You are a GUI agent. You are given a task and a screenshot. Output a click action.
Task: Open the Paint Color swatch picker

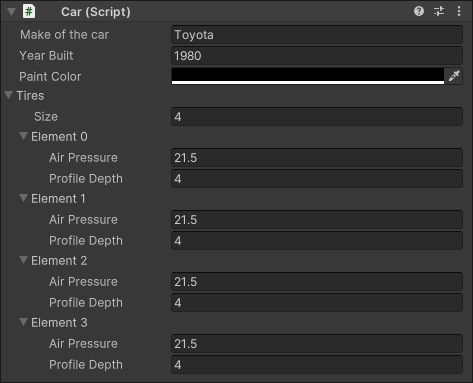(x=308, y=76)
